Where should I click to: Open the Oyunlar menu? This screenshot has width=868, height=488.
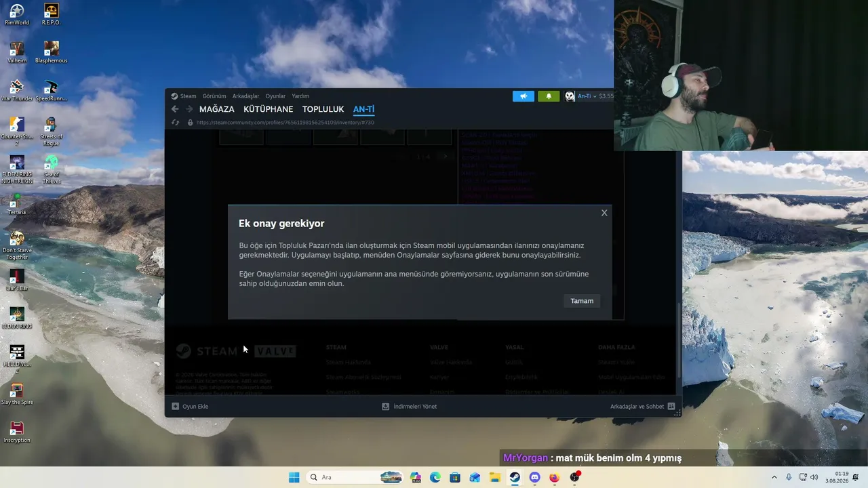pyautogui.click(x=275, y=96)
